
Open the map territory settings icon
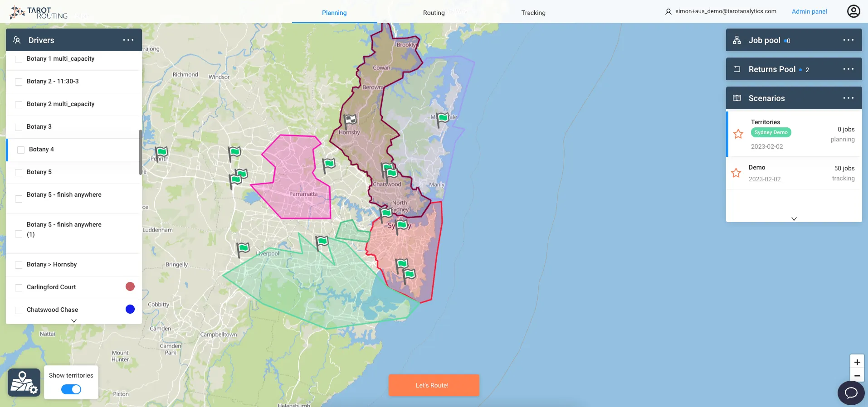click(24, 383)
